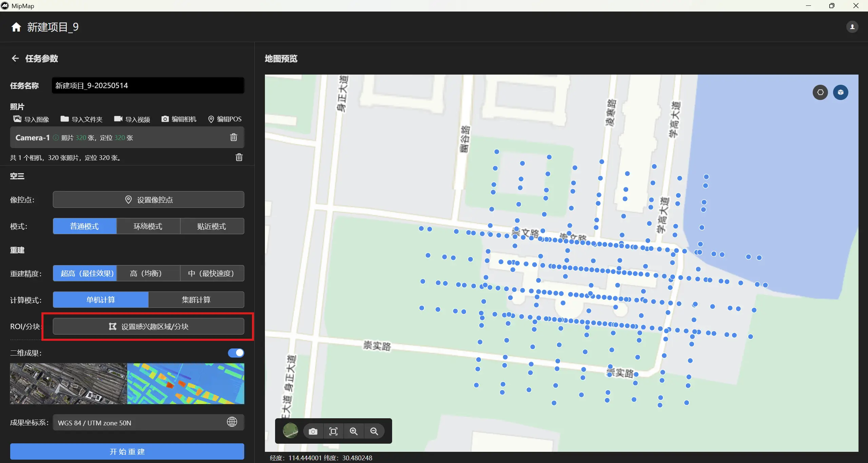Select 集群计算 computation mode
Image resolution: width=868 pixels, height=463 pixels.
click(x=196, y=300)
